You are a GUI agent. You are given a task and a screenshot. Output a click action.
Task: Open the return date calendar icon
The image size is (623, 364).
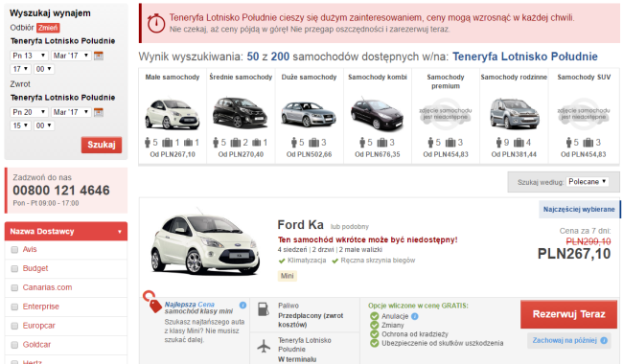[x=99, y=112]
